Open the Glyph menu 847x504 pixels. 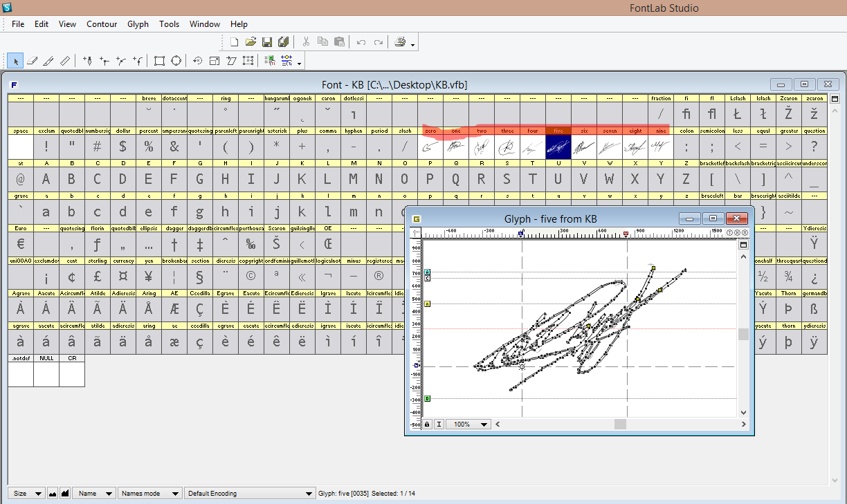(x=138, y=24)
